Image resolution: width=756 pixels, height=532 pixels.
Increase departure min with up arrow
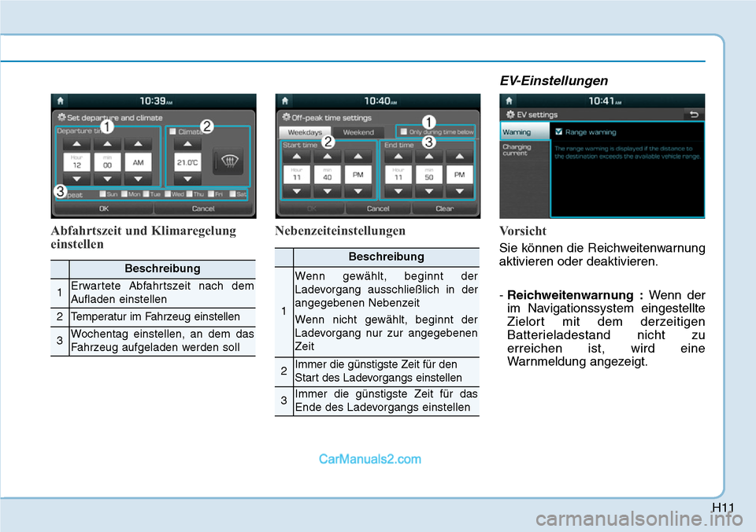pyautogui.click(x=108, y=143)
